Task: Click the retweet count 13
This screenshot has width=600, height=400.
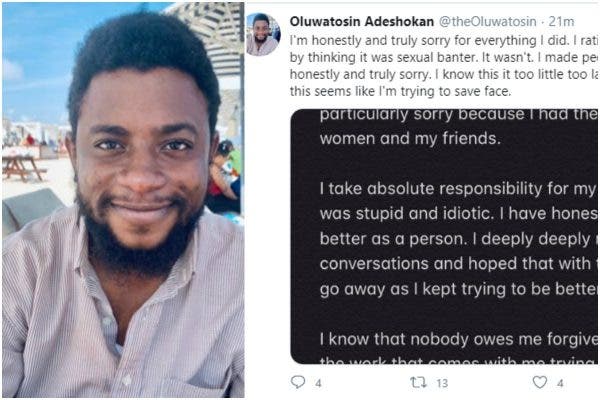Action: 443,382
